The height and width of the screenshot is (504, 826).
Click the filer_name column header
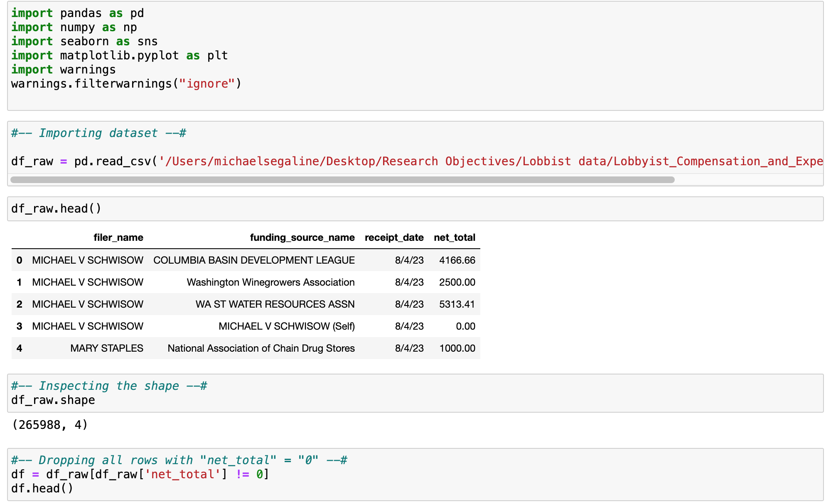click(x=118, y=237)
